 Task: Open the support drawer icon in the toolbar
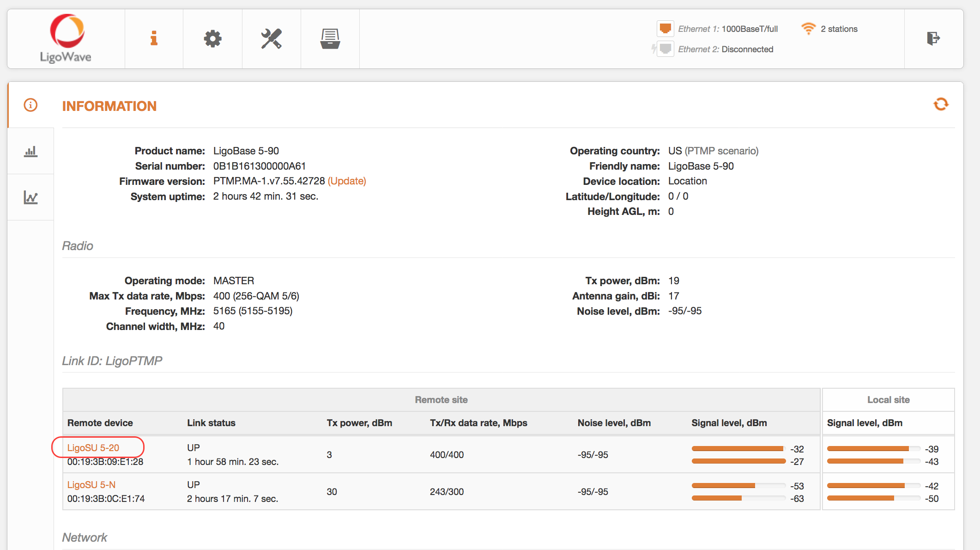coord(330,39)
